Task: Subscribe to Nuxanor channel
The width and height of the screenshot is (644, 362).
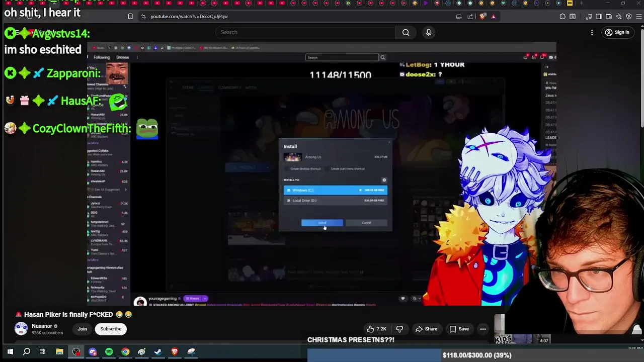Action: point(111,329)
